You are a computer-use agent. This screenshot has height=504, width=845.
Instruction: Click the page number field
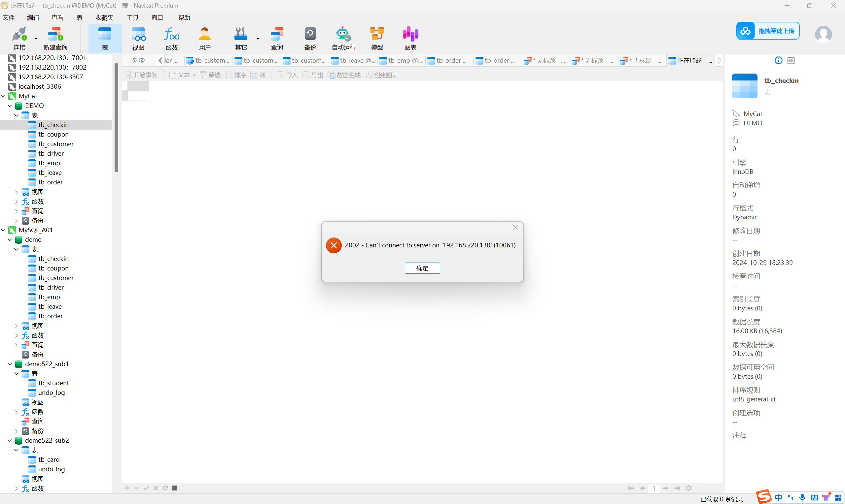tap(653, 488)
